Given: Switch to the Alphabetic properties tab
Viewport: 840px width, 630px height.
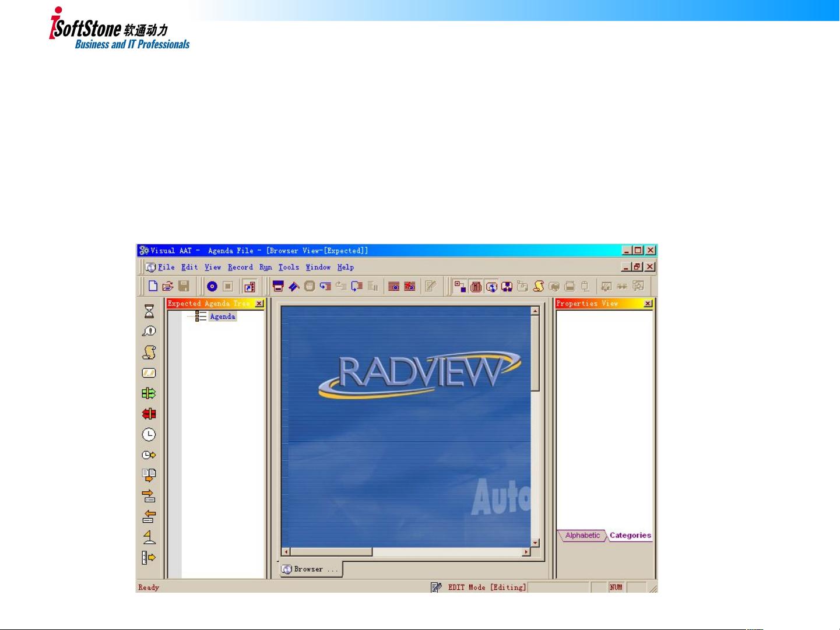Looking at the screenshot, I should 582,536.
